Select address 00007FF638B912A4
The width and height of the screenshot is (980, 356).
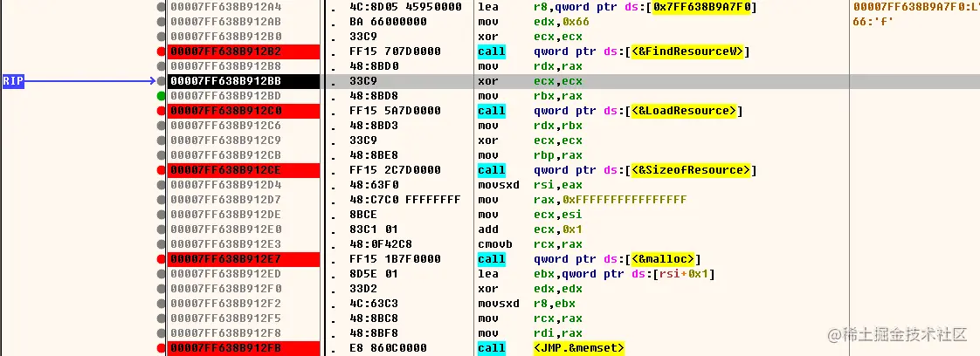225,7
